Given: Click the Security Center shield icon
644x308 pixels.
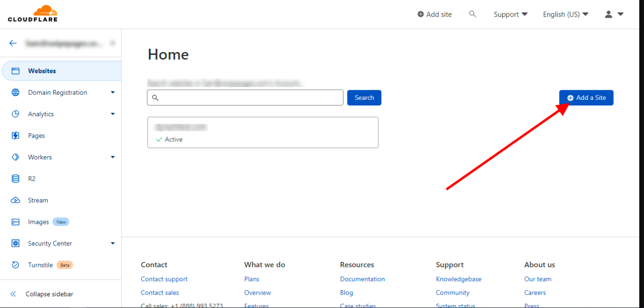Looking at the screenshot, I should [16, 243].
